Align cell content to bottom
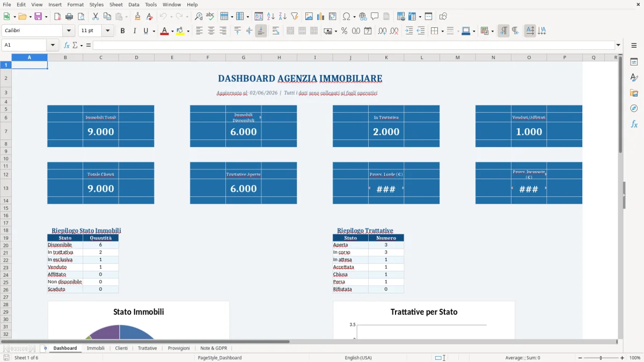 click(x=261, y=31)
